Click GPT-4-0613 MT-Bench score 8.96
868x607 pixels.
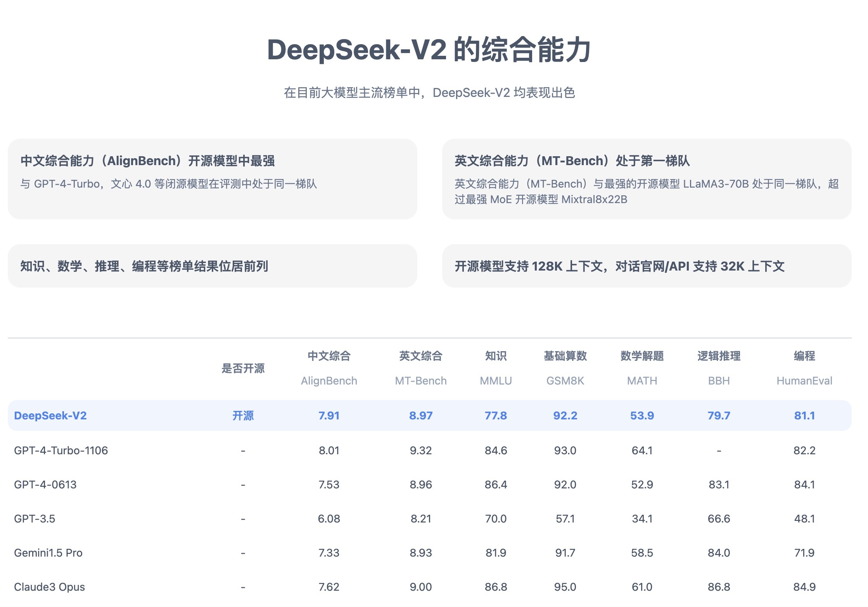[421, 485]
